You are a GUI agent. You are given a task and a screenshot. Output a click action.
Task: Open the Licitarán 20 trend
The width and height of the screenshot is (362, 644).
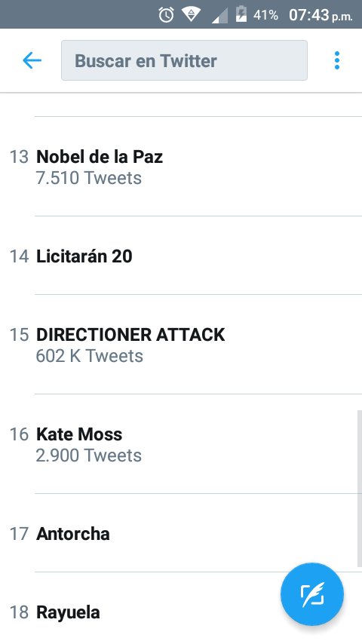point(181,256)
